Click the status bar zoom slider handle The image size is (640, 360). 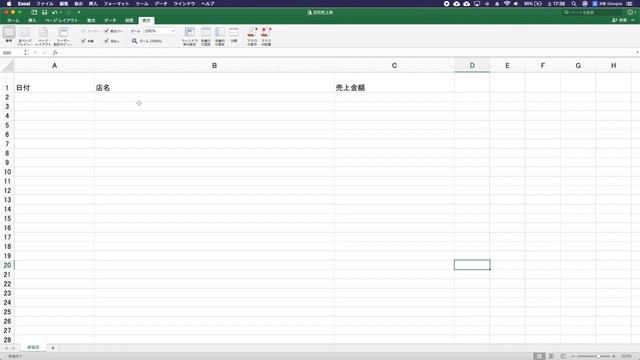[x=598, y=356]
